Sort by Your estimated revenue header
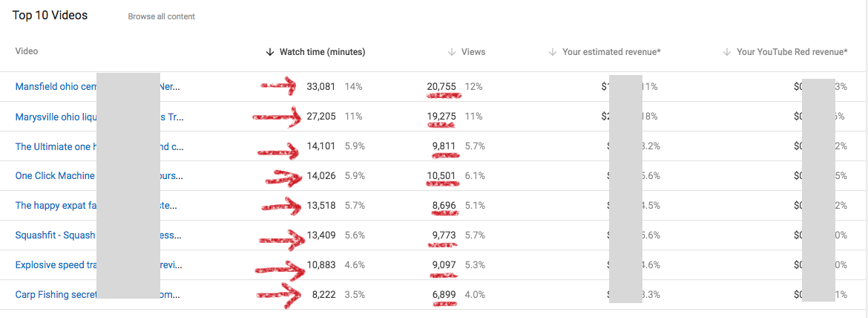 pos(612,52)
